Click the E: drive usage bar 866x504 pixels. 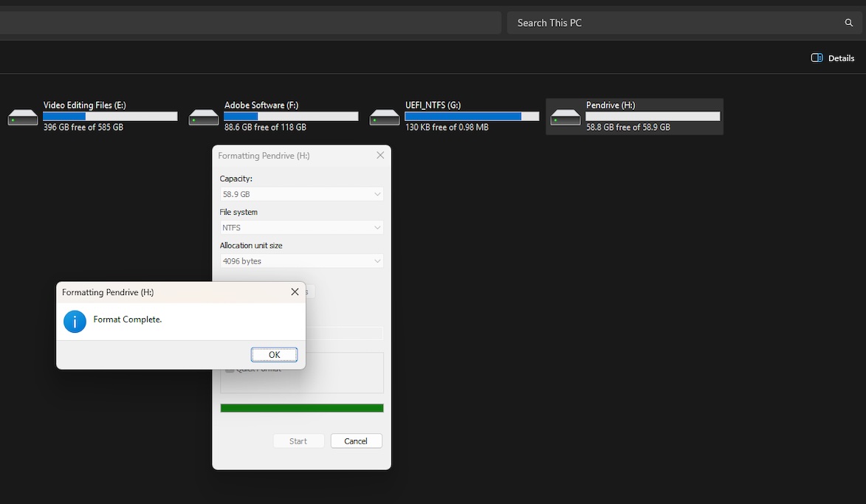pos(111,117)
